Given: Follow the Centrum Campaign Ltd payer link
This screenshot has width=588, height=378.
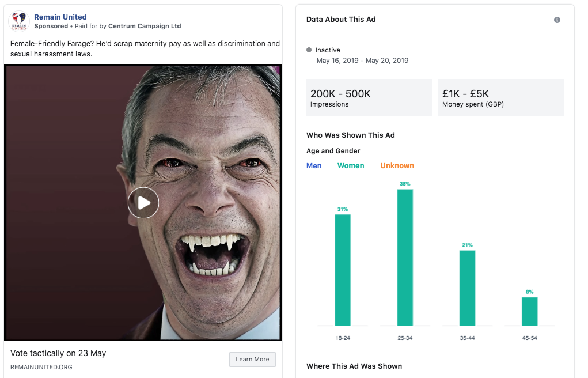Looking at the screenshot, I should pos(145,26).
